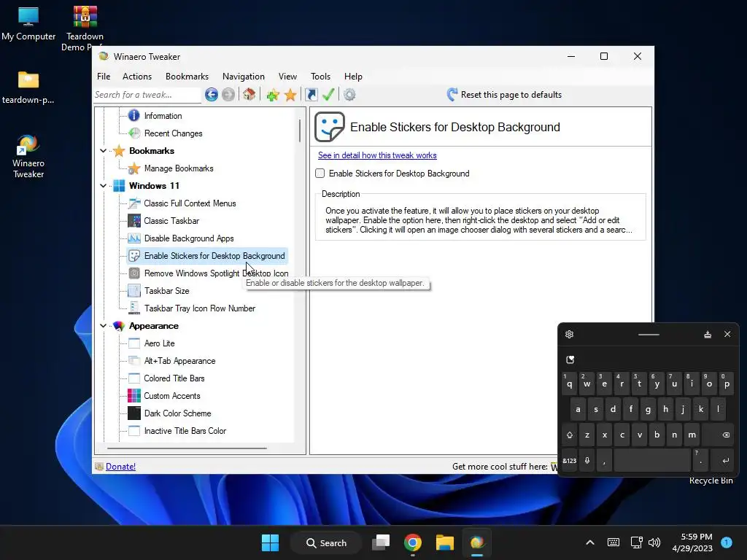
Task: Click the Manage Bookmarks star icon
Action: (134, 168)
